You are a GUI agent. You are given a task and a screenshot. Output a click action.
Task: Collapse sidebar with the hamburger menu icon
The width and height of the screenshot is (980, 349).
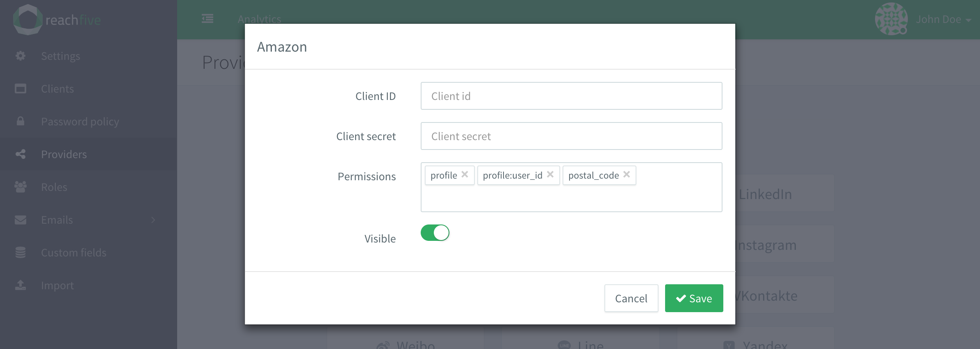pos(207,18)
